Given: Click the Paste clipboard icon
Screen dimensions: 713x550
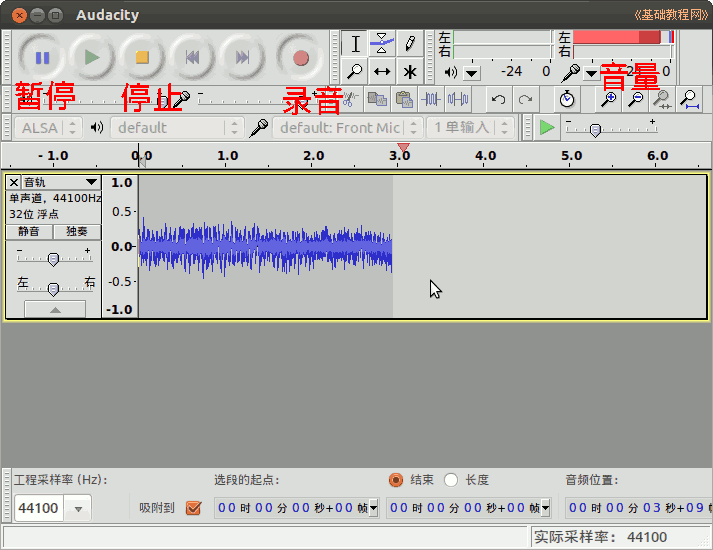Looking at the screenshot, I should pyautogui.click(x=404, y=99).
